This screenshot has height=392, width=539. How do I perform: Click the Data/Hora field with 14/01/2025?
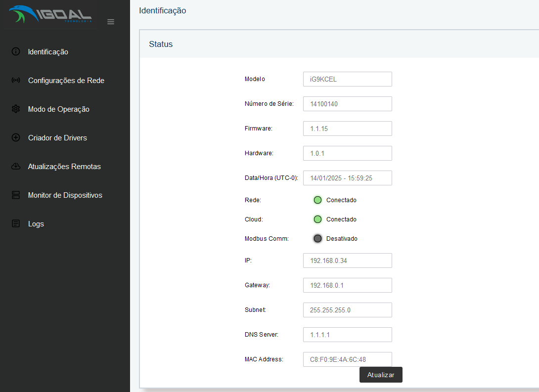pos(348,178)
